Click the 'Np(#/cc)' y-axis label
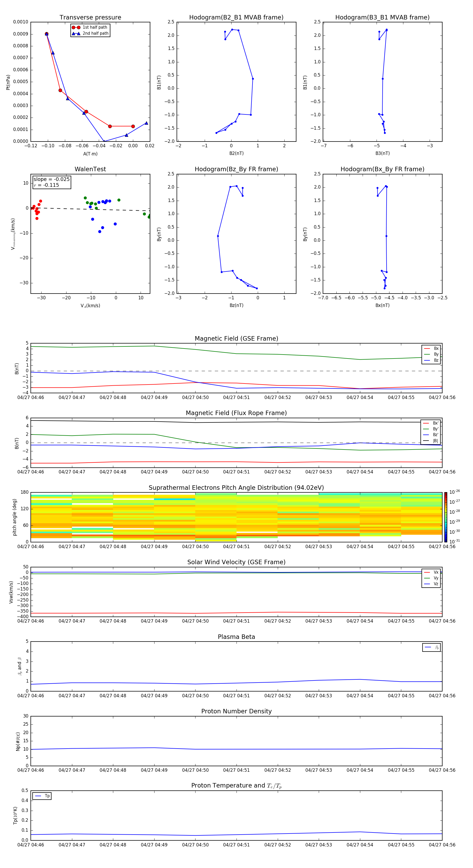Screen dimensions: 473x868 tap(18, 741)
